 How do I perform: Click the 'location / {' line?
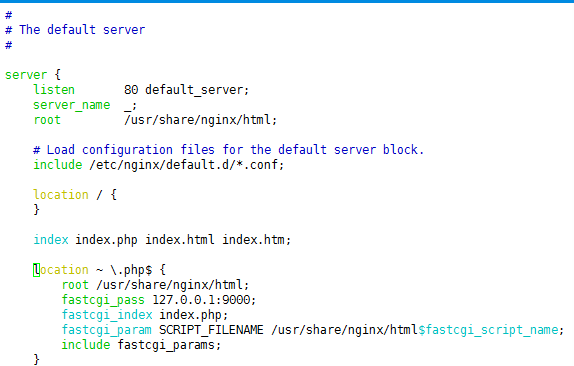[x=75, y=195]
